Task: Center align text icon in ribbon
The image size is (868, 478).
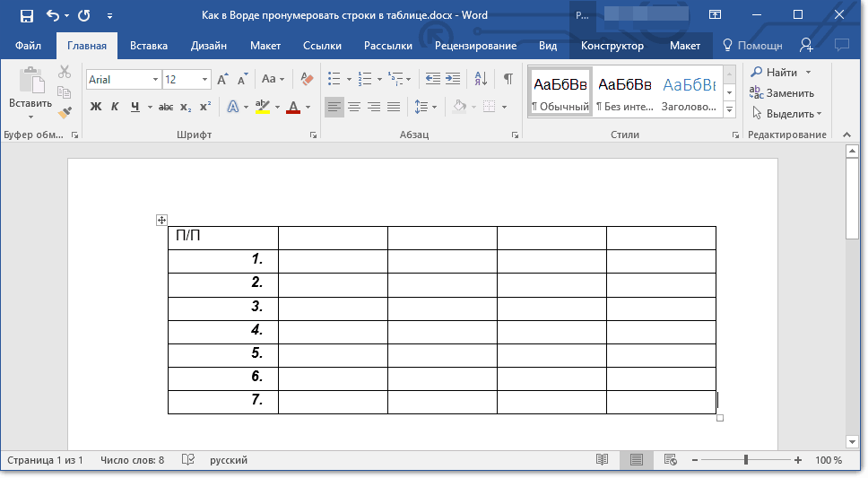Action: pyautogui.click(x=354, y=107)
